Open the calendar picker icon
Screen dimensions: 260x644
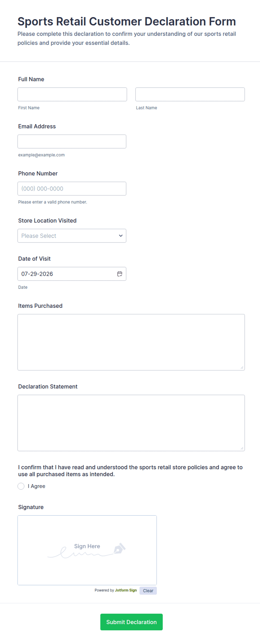120,274
